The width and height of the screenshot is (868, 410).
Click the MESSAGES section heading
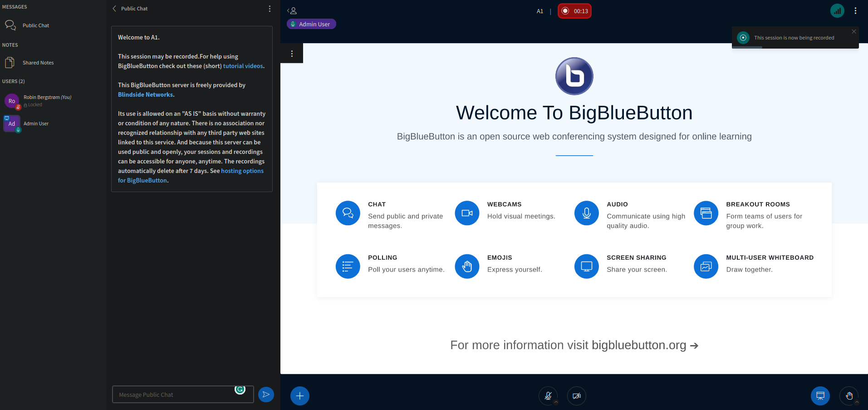coord(15,7)
